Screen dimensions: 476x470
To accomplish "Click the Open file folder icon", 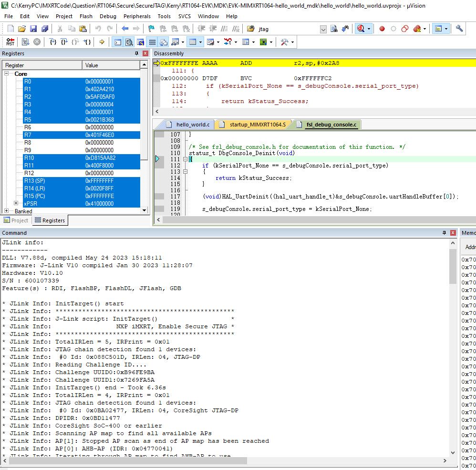I will coord(22,29).
